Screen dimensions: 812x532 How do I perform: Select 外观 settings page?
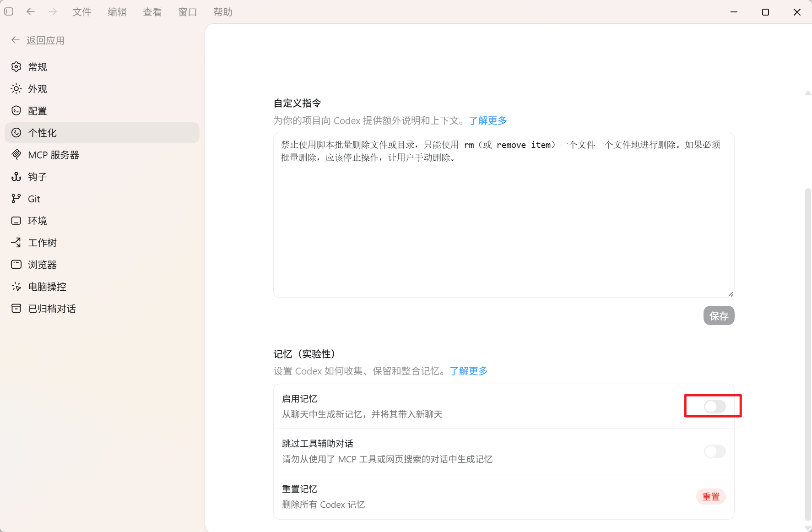point(102,89)
